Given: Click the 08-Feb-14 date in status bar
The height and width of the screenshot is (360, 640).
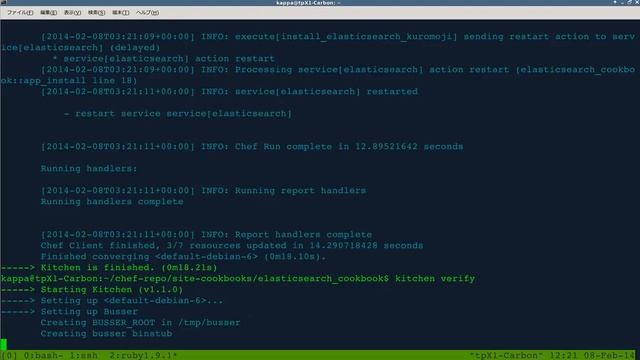Looking at the screenshot, I should [x=609, y=355].
